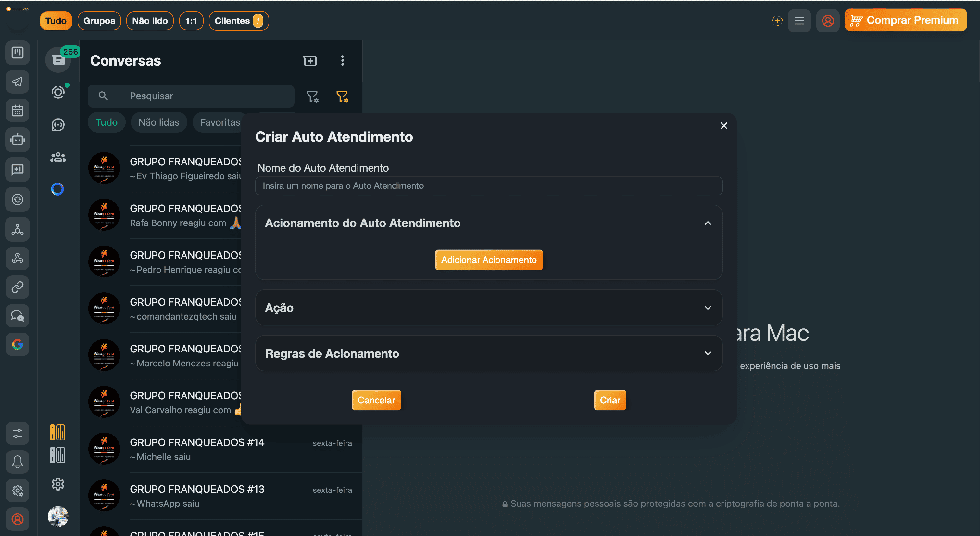The image size is (980, 536).
Task: Select the robot auto-attendant icon in sidebar
Action: (18, 140)
